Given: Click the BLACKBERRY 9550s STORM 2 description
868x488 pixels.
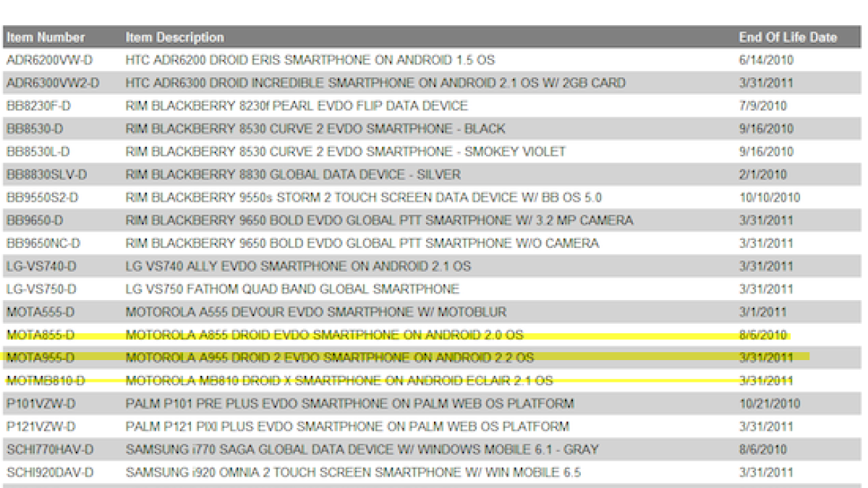Looking at the screenshot, I should [364, 197].
